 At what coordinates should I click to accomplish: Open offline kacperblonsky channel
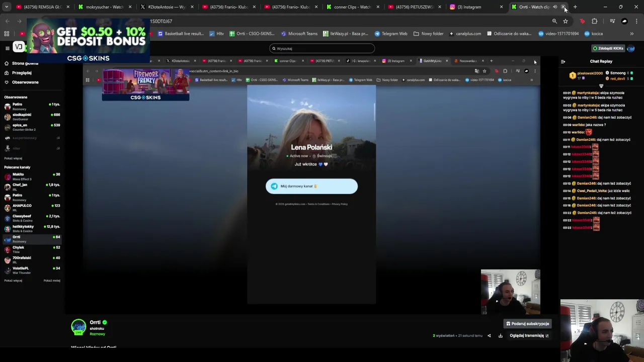pos(32,138)
